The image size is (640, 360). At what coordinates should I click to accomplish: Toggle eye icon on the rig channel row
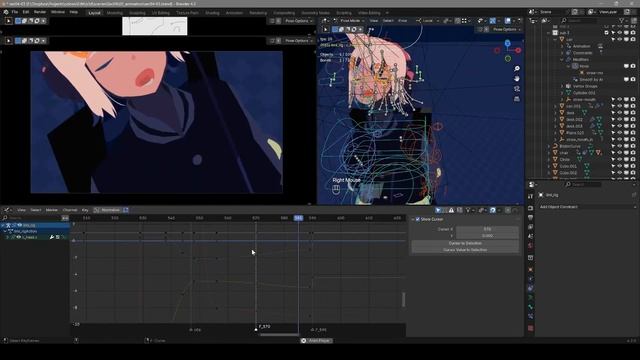tap(20, 225)
